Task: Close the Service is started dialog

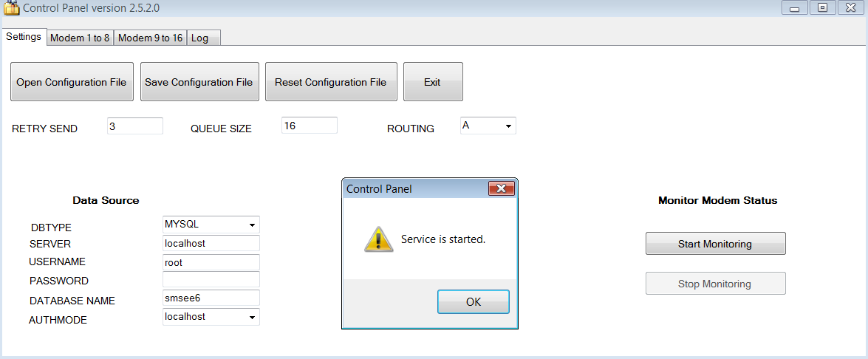Action: coord(502,189)
